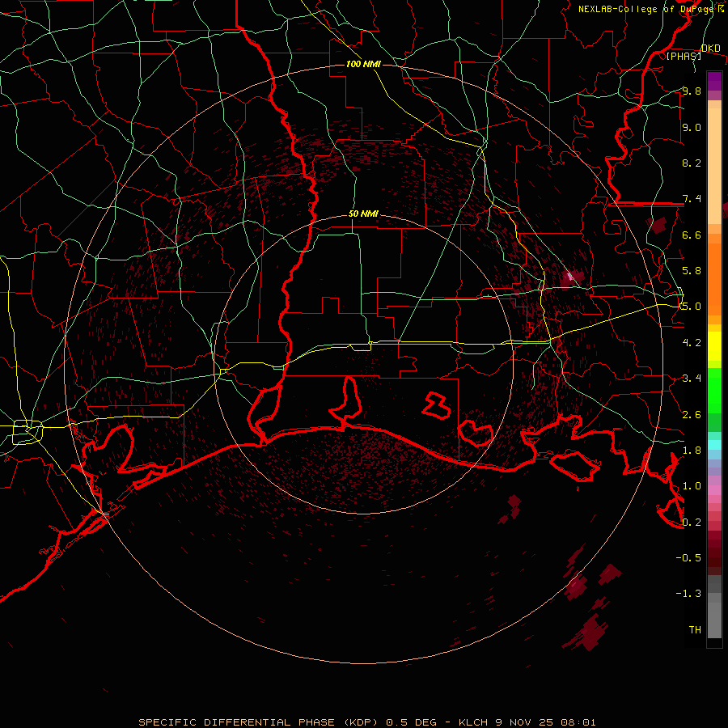Click the dark red echo near Mississippi River
The width and height of the screenshot is (728, 728).
pos(657,225)
